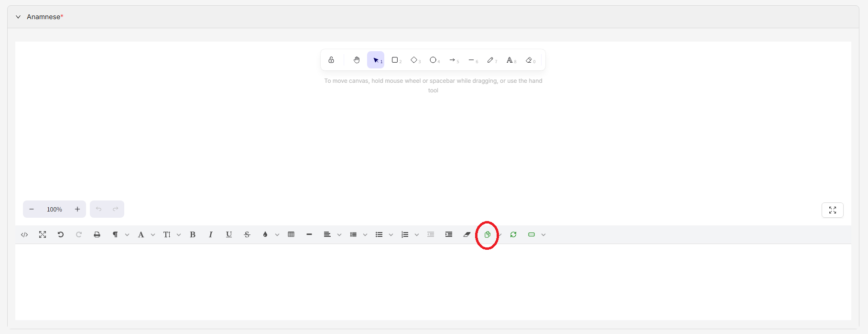Switch to code view in editor
The image size is (868, 334).
24,234
